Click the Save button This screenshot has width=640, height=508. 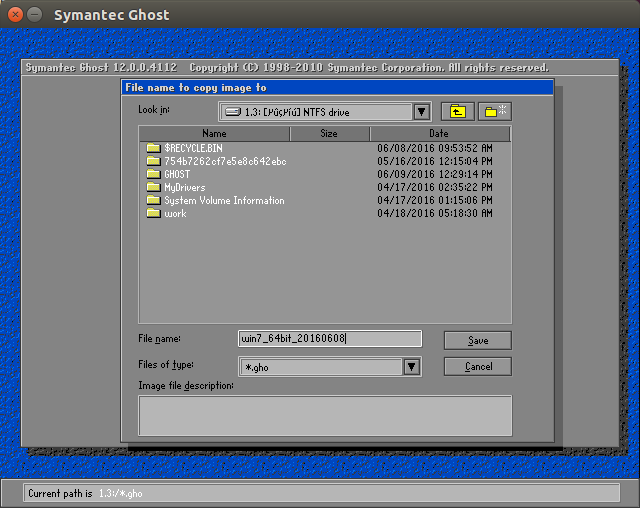tap(478, 340)
